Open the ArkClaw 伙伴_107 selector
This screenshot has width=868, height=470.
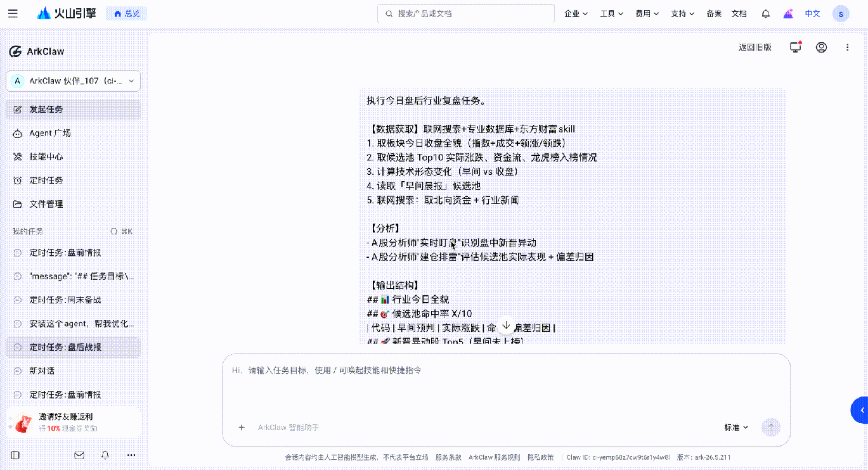point(74,81)
